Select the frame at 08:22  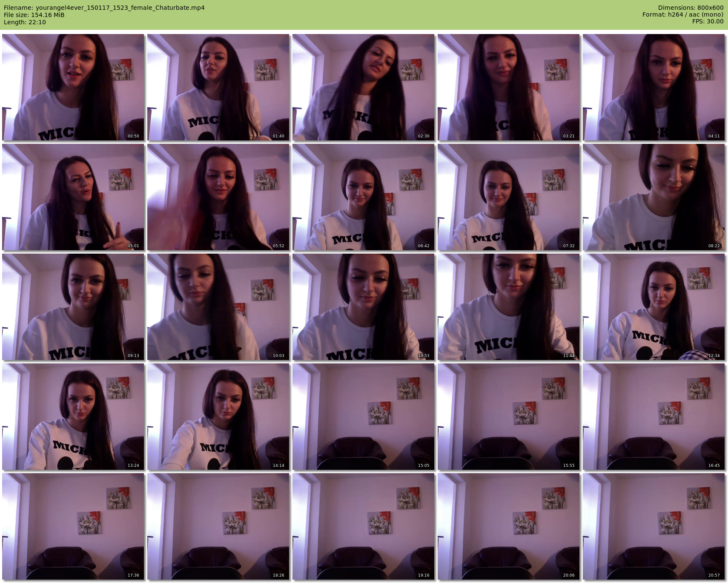tap(653, 197)
